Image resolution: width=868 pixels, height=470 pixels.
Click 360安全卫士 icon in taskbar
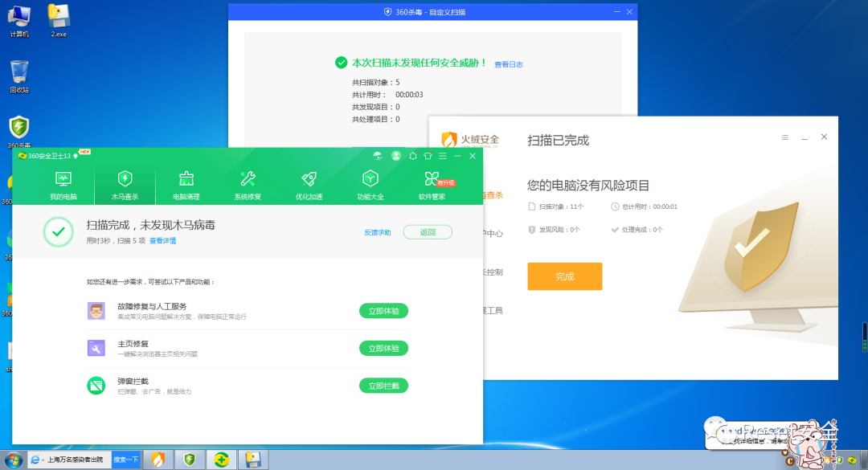[222, 460]
